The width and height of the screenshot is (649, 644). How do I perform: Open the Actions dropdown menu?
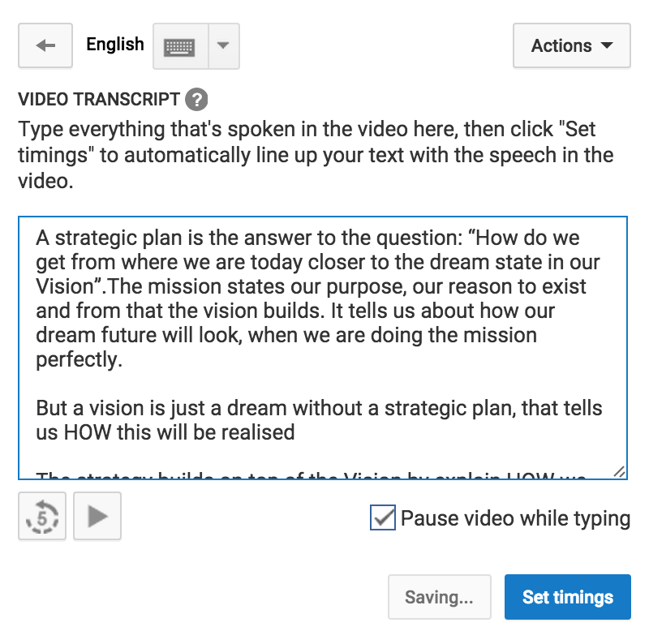pyautogui.click(x=572, y=45)
